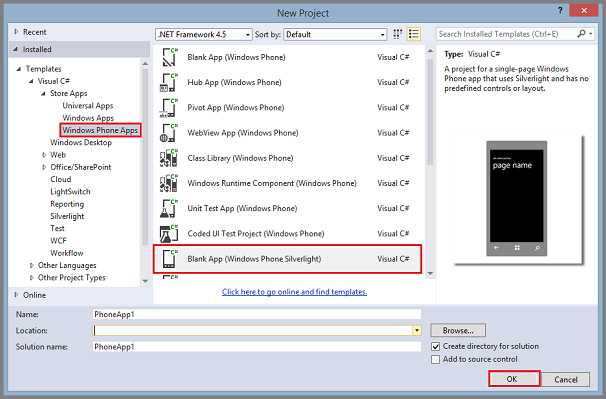Expand the Other Languages node arrow

pos(32,265)
